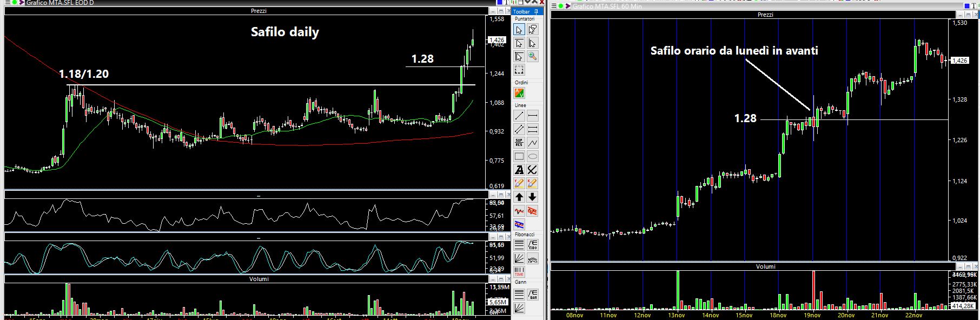Click the 08nov date label

[x=575, y=315]
